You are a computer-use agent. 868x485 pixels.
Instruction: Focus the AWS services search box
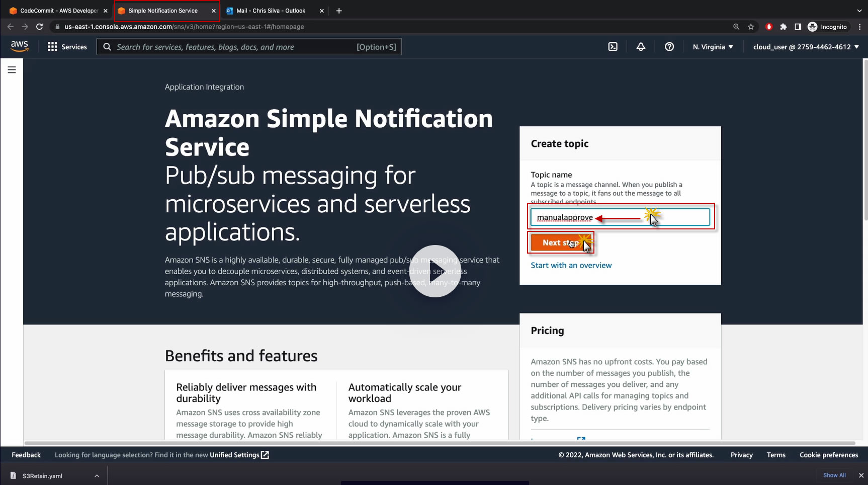tap(249, 47)
